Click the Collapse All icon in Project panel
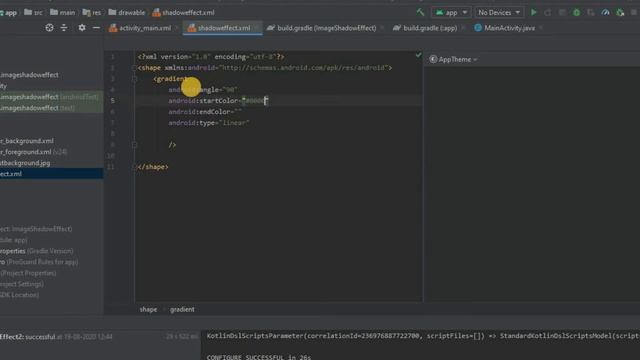The height and width of the screenshot is (360, 640). [64, 28]
